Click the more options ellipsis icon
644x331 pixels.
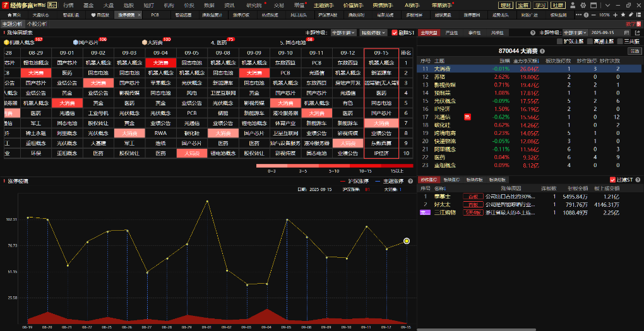pos(579,15)
